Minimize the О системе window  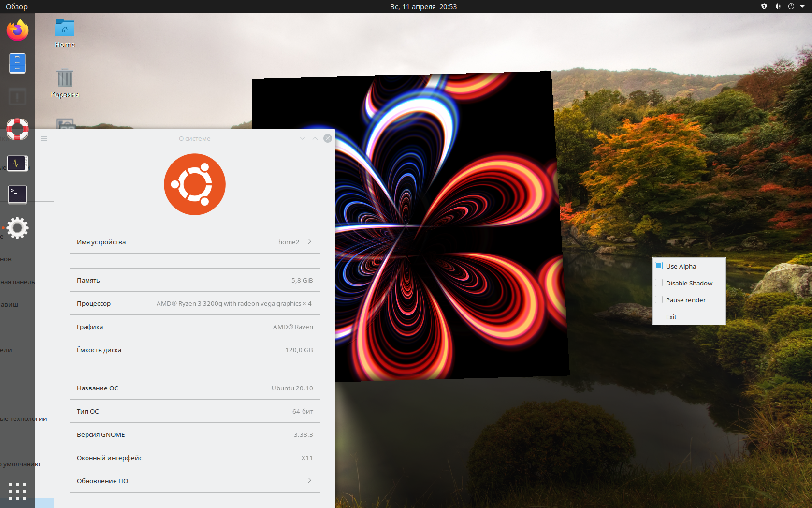point(303,138)
